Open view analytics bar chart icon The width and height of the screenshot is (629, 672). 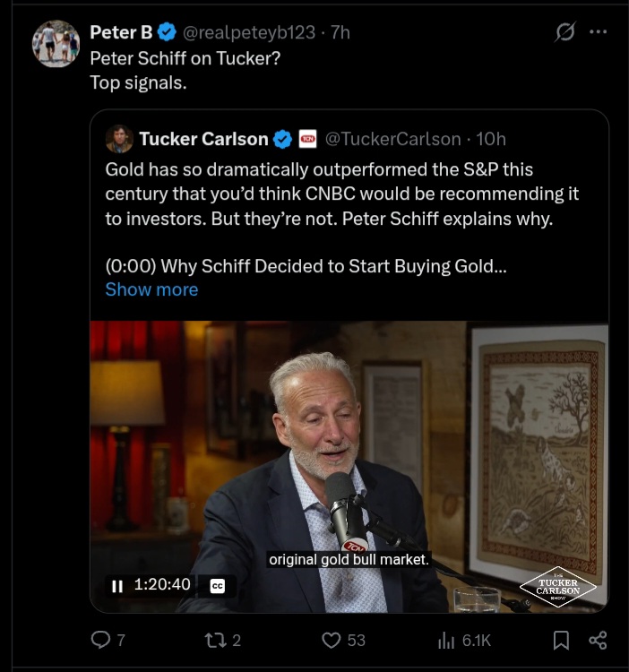[446, 640]
